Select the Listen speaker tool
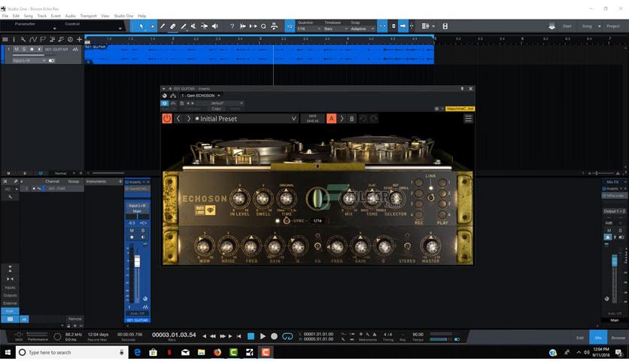Viewport: 629px width, 364px height. (215, 26)
